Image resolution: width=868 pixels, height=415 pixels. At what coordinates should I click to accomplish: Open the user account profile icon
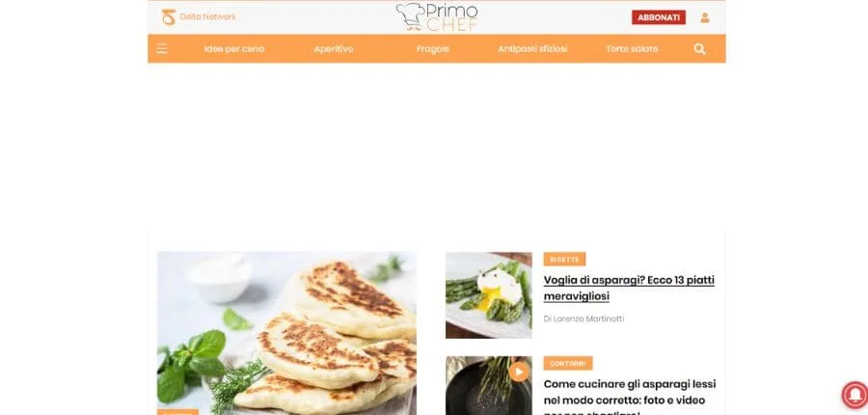(705, 17)
